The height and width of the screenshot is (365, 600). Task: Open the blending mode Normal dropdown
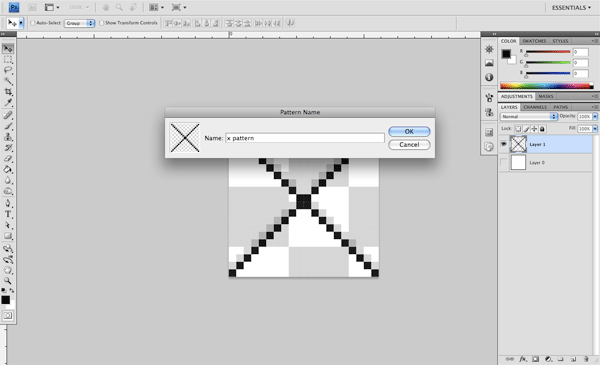(x=528, y=116)
